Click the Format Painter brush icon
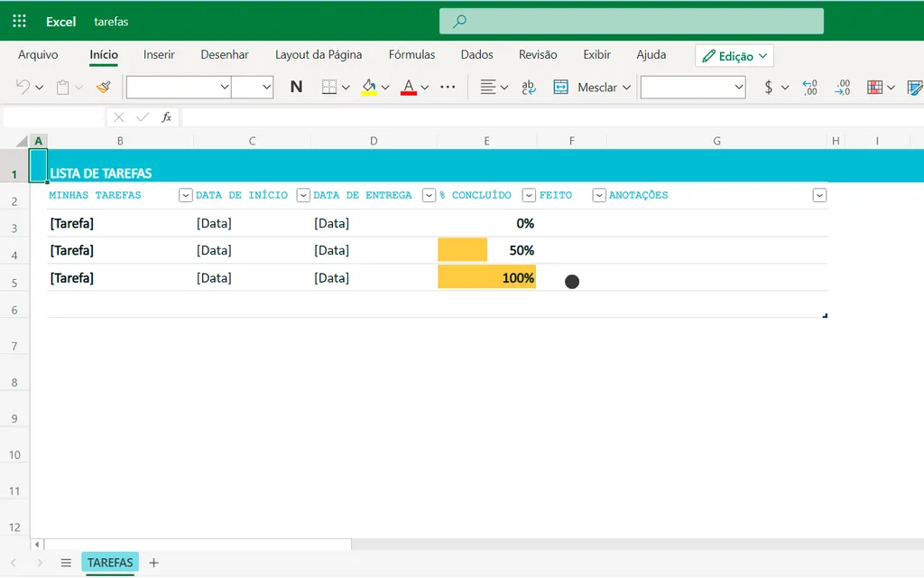 (x=103, y=88)
